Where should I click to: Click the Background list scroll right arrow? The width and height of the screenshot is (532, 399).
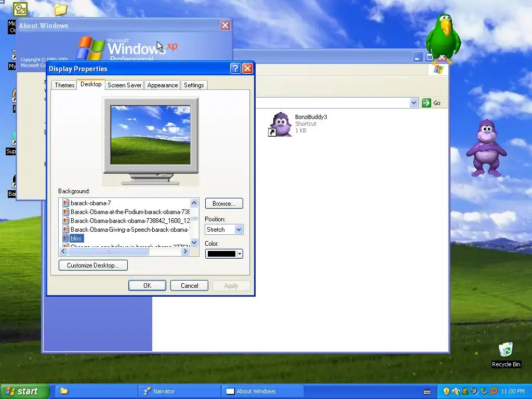tap(185, 251)
